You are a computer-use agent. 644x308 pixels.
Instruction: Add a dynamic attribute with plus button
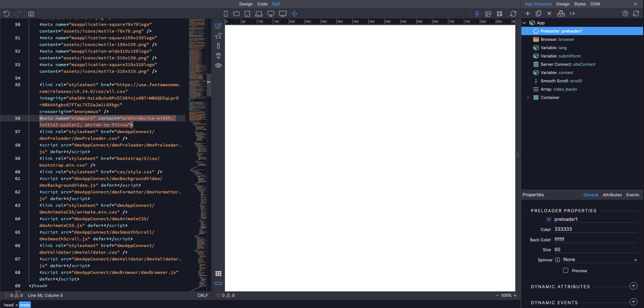633,286
